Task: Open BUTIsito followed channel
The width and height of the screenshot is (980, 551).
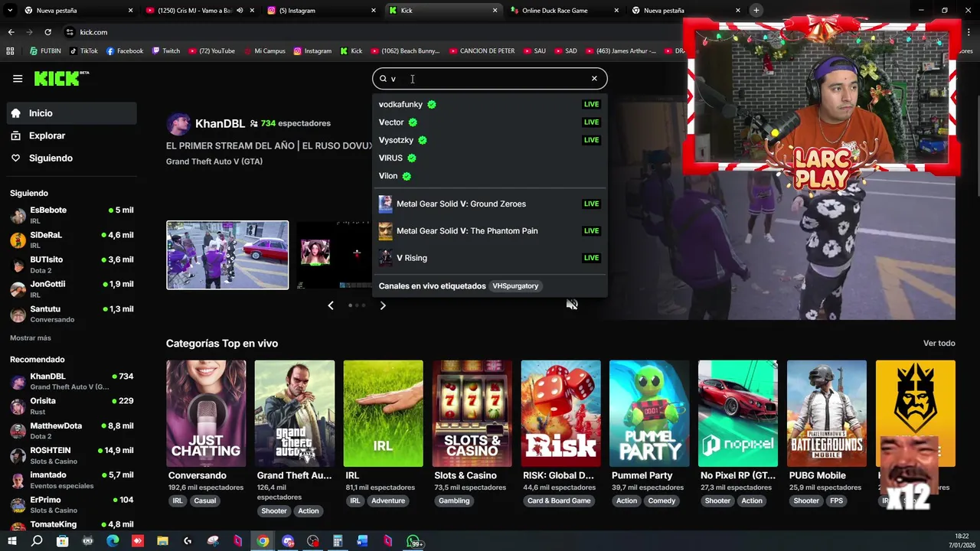Action: pyautogui.click(x=72, y=264)
